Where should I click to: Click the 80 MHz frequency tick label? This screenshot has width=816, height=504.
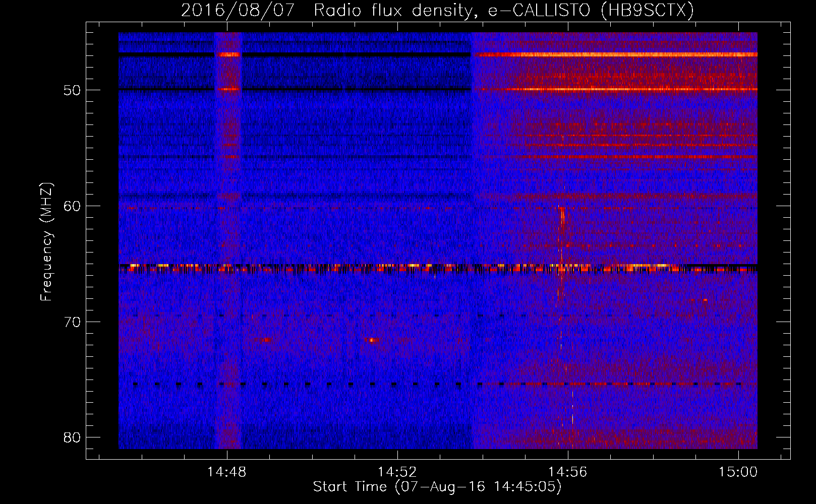pos(72,437)
